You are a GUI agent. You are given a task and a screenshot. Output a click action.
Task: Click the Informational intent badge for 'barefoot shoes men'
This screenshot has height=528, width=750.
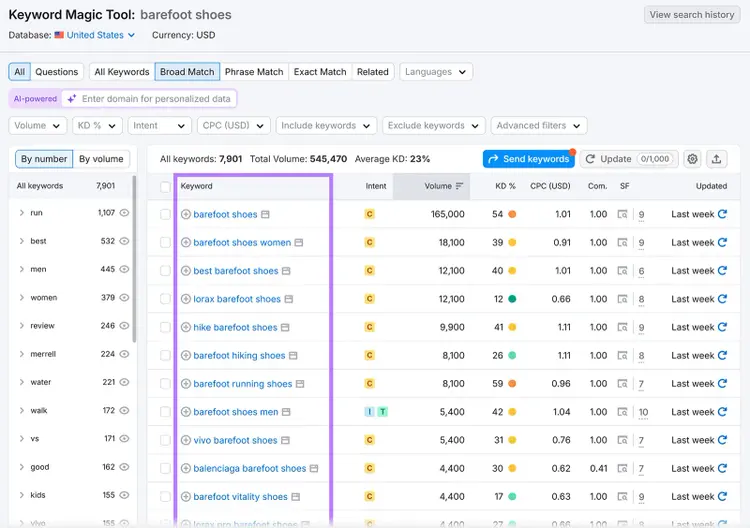pyautogui.click(x=369, y=412)
